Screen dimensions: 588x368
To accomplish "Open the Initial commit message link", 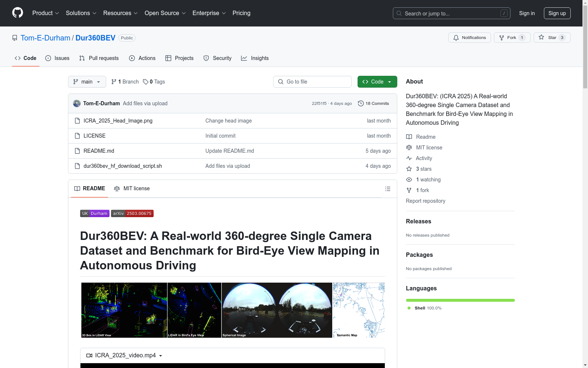I will click(x=220, y=136).
